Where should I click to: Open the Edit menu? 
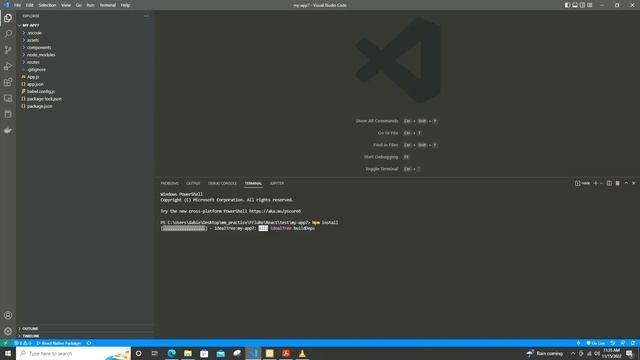pos(30,5)
